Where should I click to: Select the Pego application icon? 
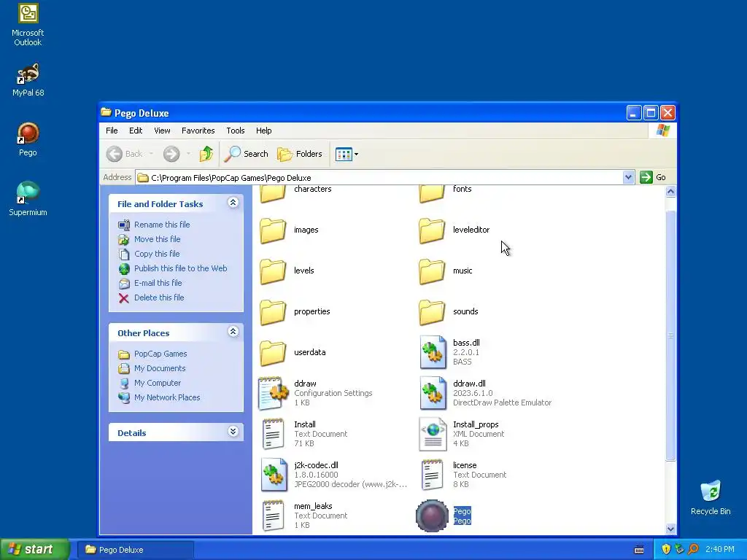point(432,516)
